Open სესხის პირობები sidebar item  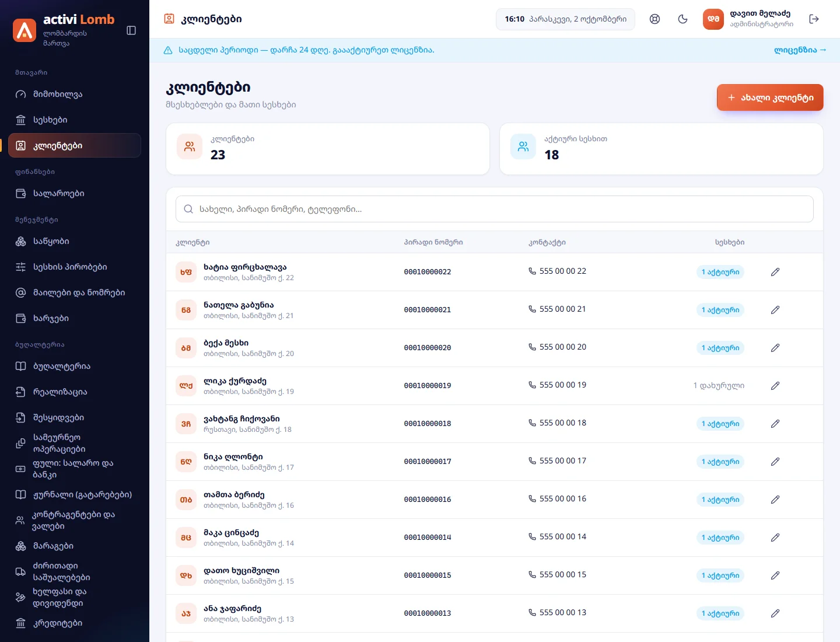[x=75, y=267]
